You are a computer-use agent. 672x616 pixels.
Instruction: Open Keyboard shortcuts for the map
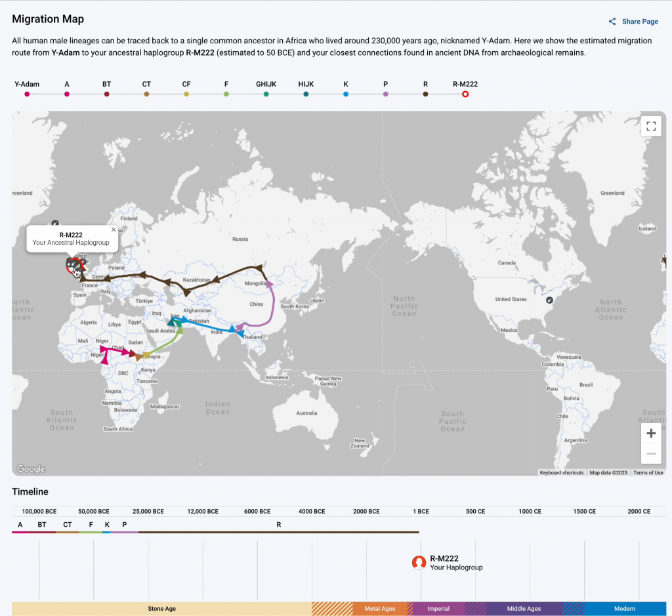(561, 472)
